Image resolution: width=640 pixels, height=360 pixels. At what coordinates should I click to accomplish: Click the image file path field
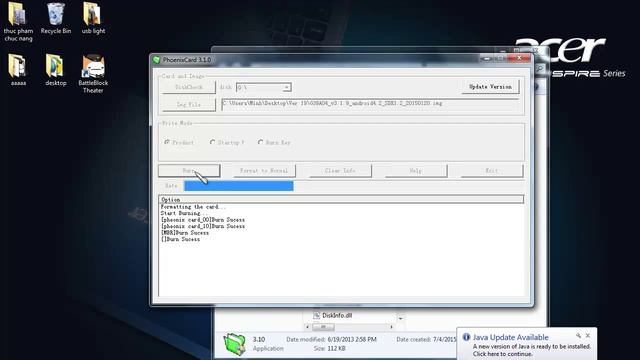click(370, 104)
